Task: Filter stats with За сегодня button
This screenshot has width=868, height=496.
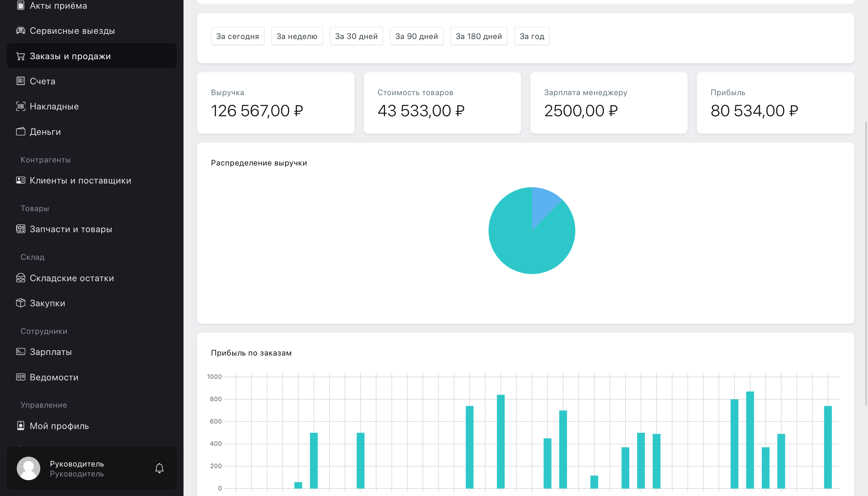Action: 237,36
